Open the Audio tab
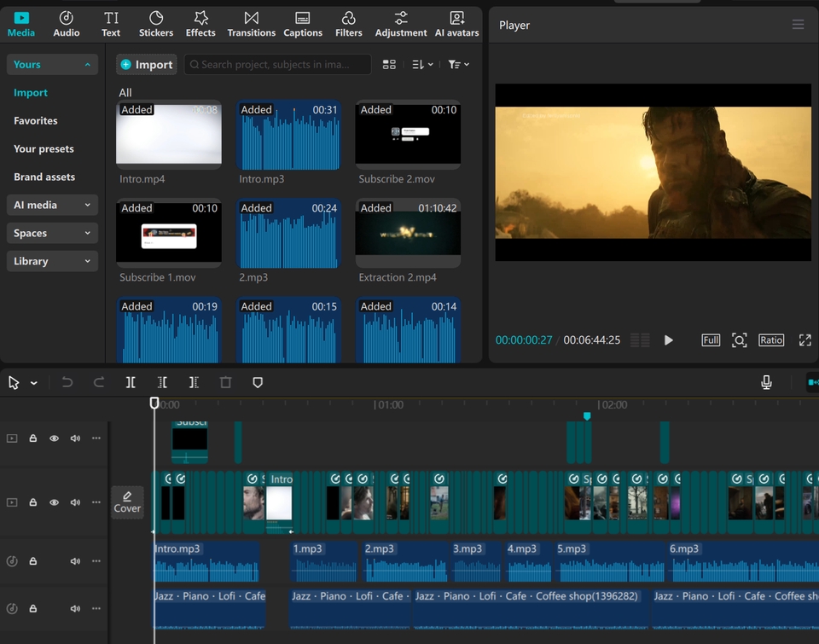Screen dimensions: 819x644 point(67,24)
